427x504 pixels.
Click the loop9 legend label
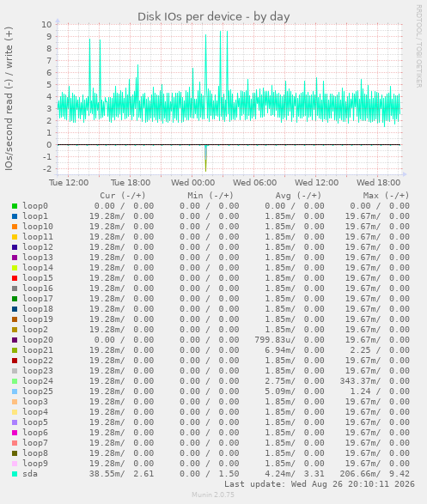(x=35, y=464)
